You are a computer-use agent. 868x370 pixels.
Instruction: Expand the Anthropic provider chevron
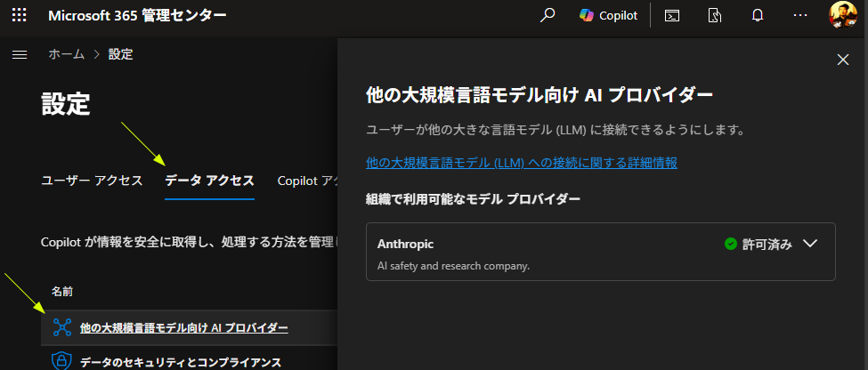tap(810, 244)
